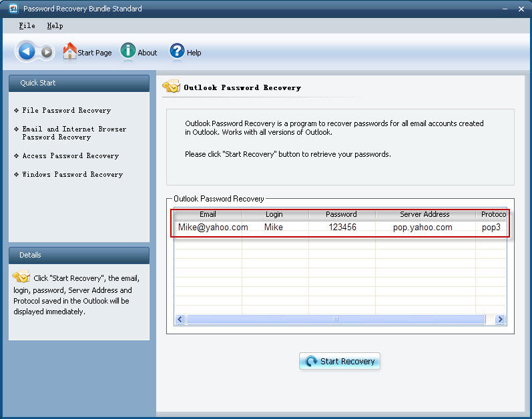
Task: Click the left scroll arrow of table
Action: point(180,320)
